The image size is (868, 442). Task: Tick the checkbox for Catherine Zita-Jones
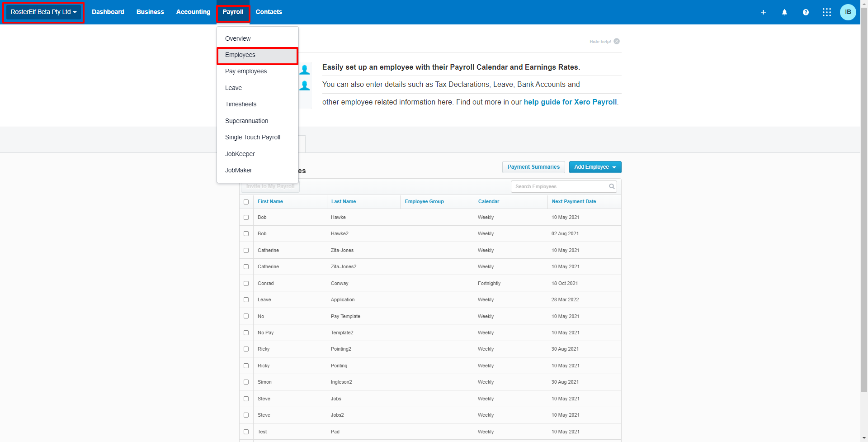pos(246,250)
